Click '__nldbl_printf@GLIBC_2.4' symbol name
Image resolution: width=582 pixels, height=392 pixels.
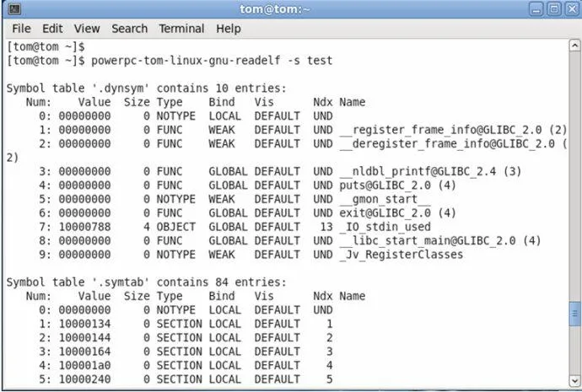[418, 171]
